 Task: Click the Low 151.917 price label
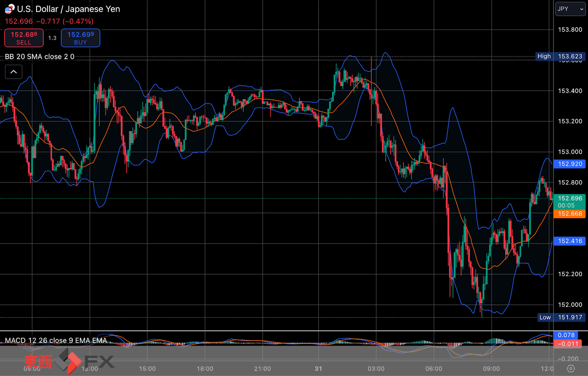click(x=561, y=317)
